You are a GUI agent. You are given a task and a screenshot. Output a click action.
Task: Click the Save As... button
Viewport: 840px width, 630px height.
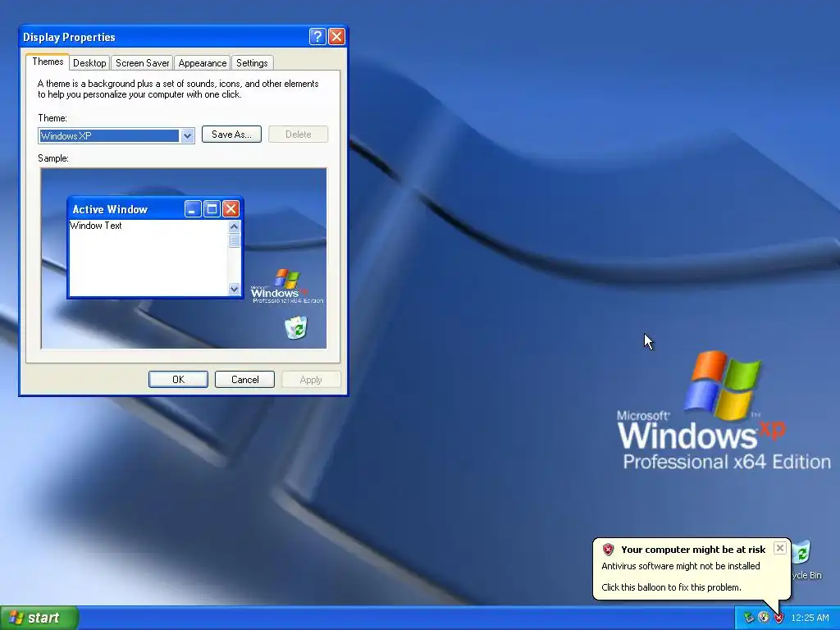[231, 134]
